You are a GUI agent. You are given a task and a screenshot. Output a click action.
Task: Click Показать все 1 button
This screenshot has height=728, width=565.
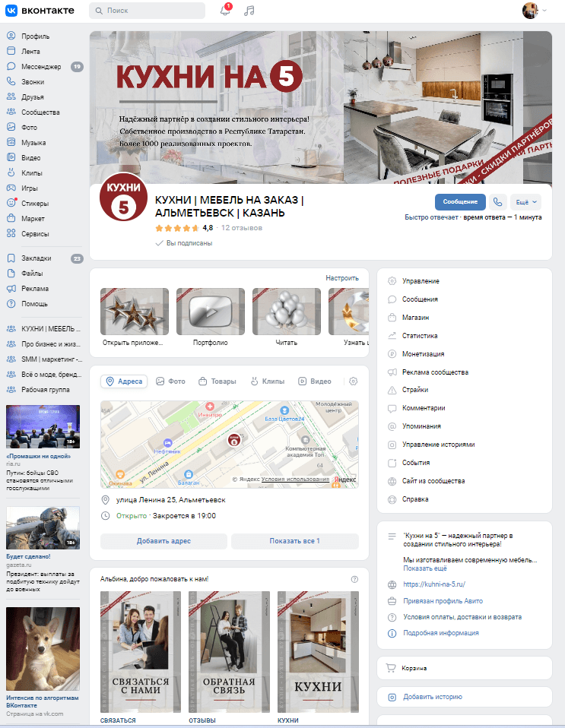[x=294, y=541]
